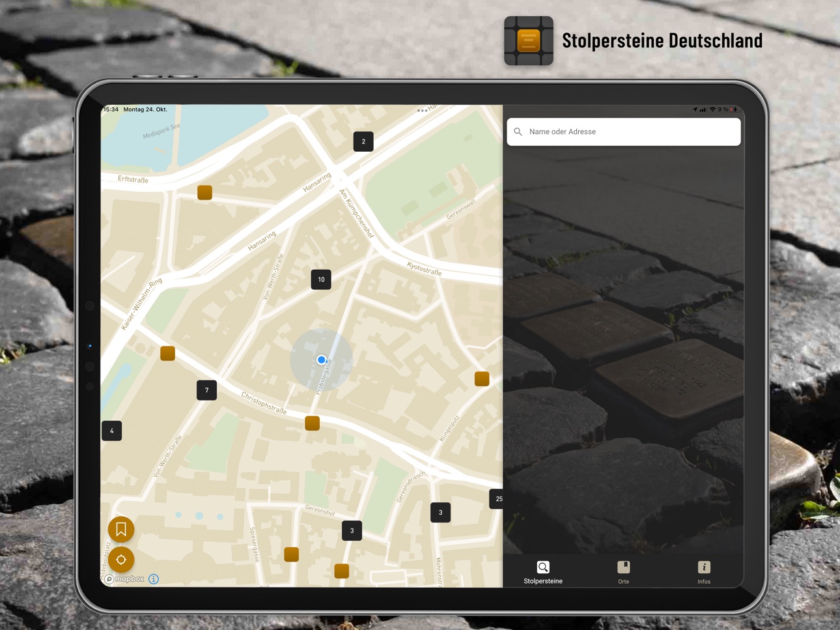The image size is (840, 630).
Task: Tap the cluster marker labeled 10
Action: pos(321,279)
